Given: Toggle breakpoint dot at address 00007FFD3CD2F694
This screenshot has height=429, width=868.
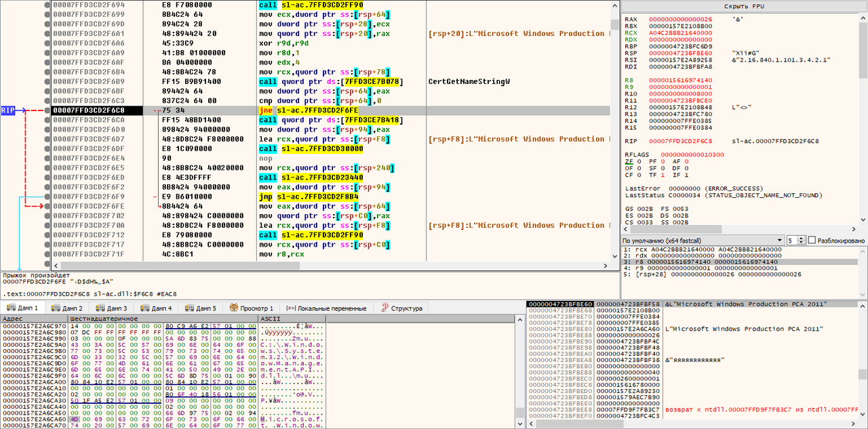Looking at the screenshot, I should 47,5.
